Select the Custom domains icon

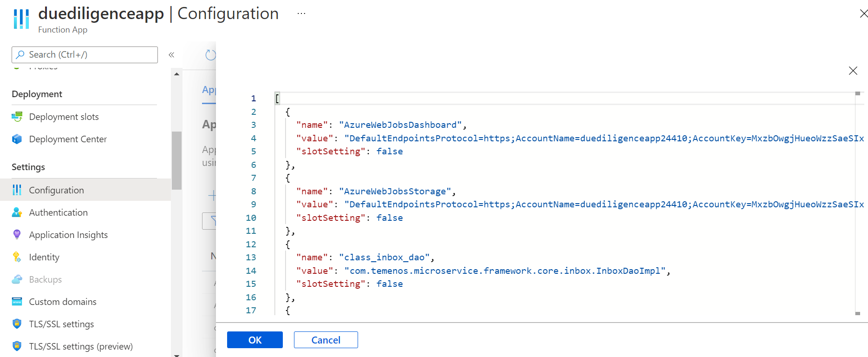(17, 302)
